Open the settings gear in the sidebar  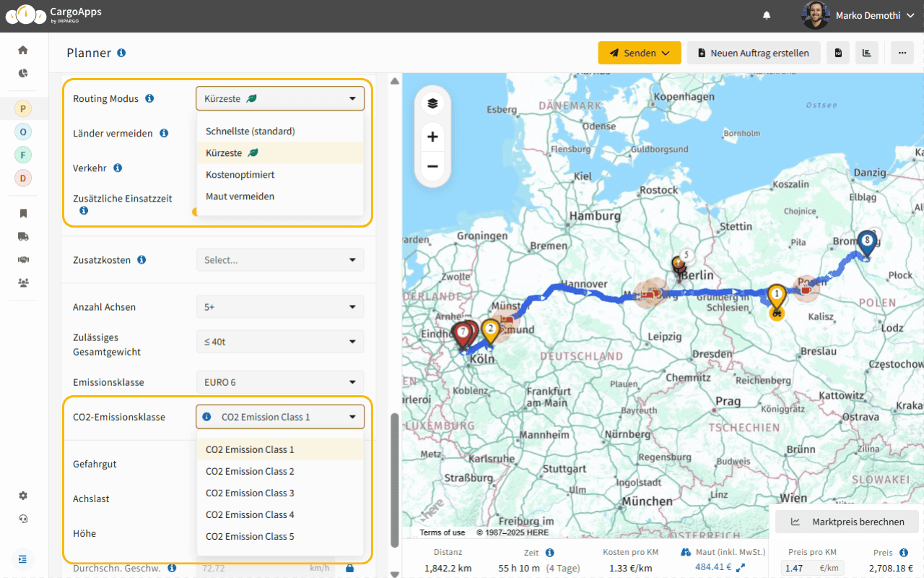pyautogui.click(x=22, y=496)
